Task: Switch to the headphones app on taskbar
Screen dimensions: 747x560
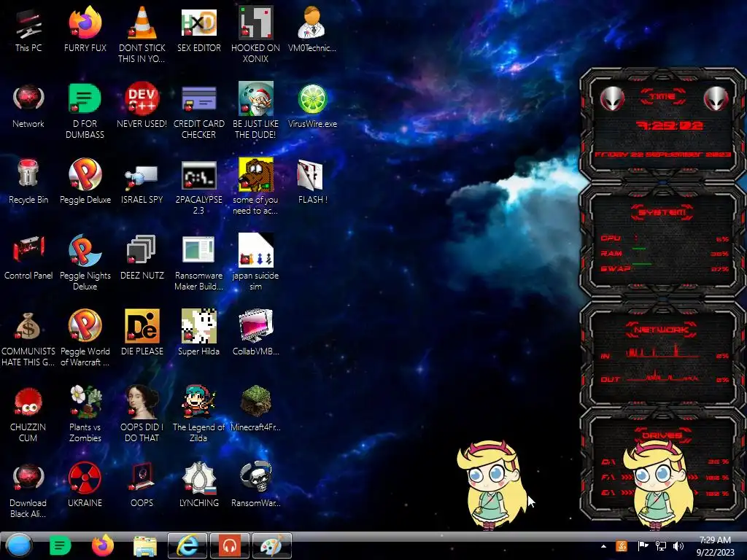Action: pos(230,545)
